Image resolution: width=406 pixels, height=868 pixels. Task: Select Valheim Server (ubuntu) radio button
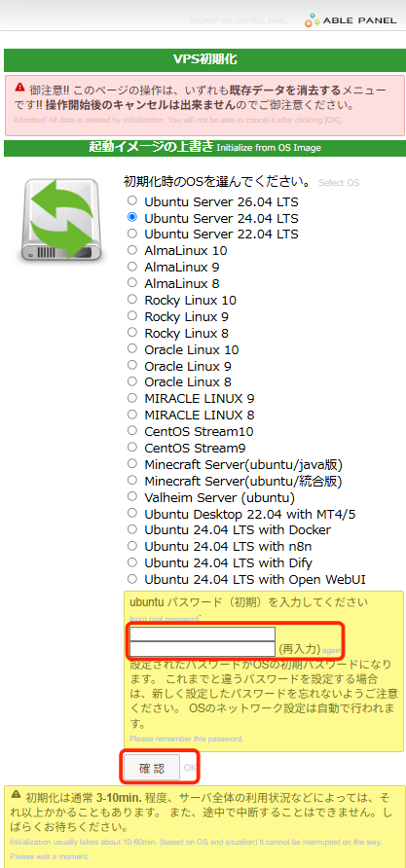tap(131, 495)
